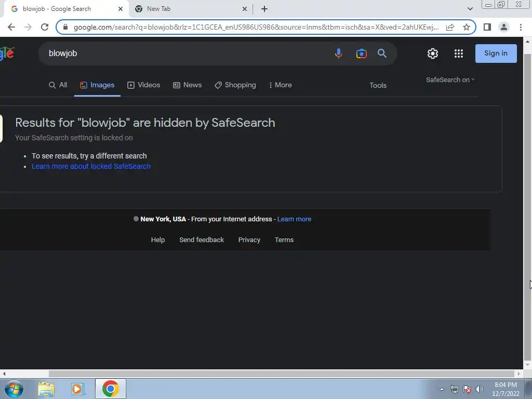Click the Action Center flag icon

[x=467, y=389]
